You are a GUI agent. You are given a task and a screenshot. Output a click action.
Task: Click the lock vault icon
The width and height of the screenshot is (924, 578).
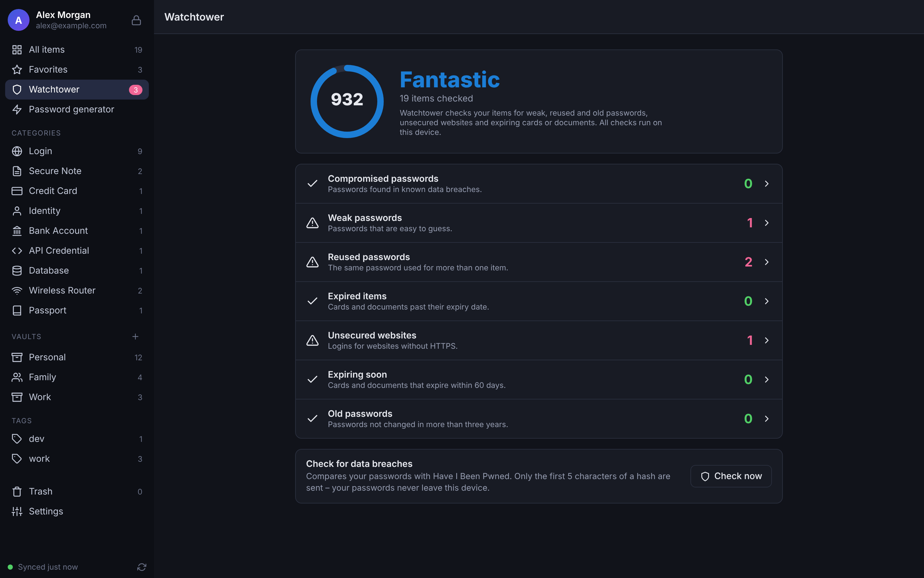tap(136, 20)
